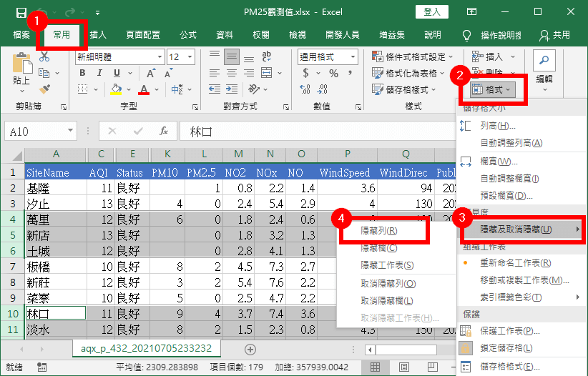The width and height of the screenshot is (588, 376).
Task: Open the 資料 ribbon tab
Action: tap(225, 35)
